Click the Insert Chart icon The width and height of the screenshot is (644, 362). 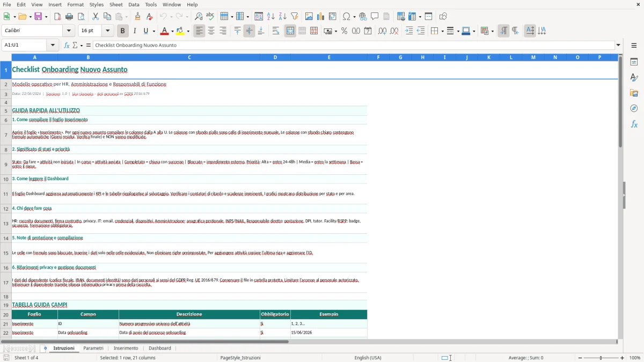[321, 17]
